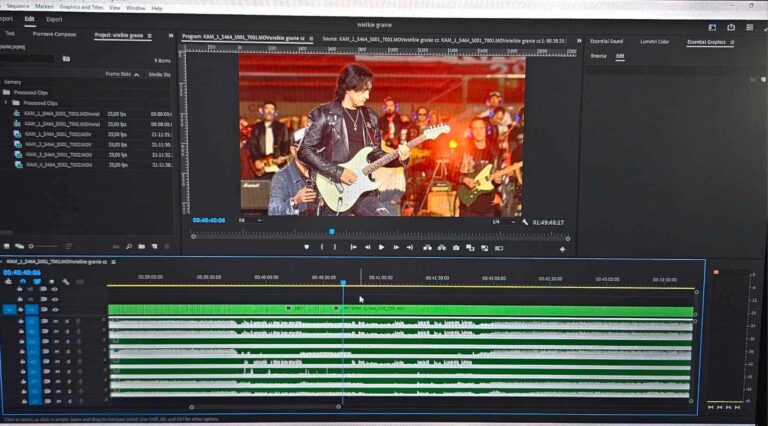Select the Browse tab in Essential Graphics
The width and height of the screenshot is (768, 426).
point(598,56)
